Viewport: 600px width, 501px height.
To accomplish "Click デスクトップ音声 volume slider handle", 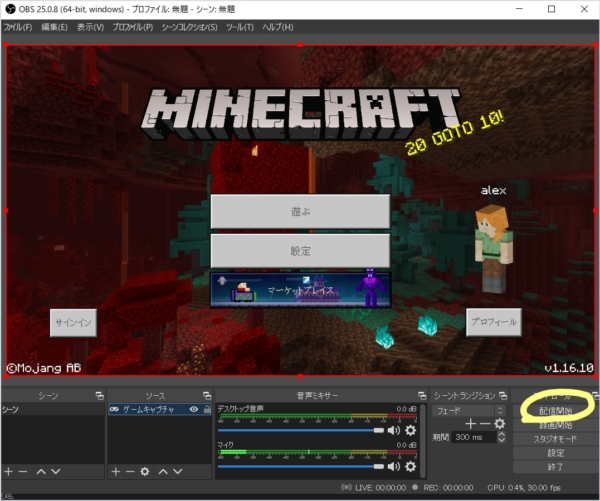I will click(378, 430).
